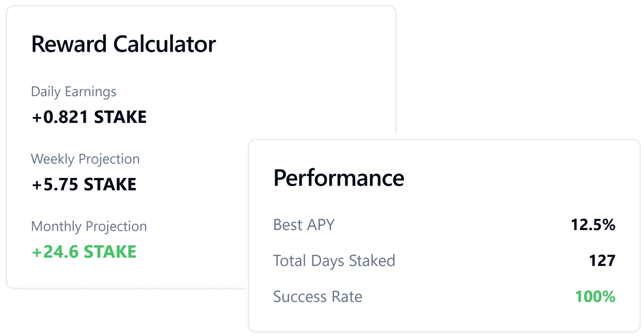The height and width of the screenshot is (336, 644).
Task: Click the green STAKE unit in monthly value
Action: [110, 252]
